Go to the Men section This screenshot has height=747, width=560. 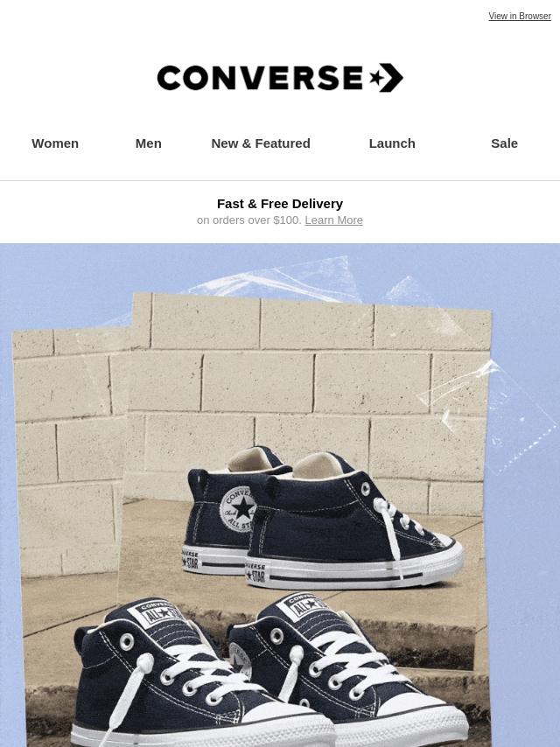tap(148, 143)
